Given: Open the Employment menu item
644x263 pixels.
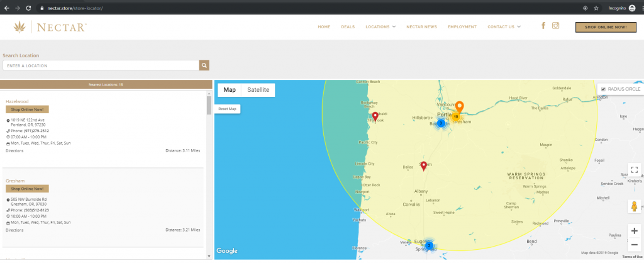Looking at the screenshot, I should 462,26.
